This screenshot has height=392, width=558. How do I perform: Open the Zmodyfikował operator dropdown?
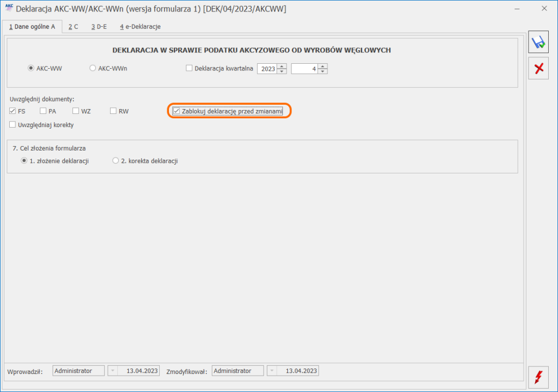pos(271,370)
